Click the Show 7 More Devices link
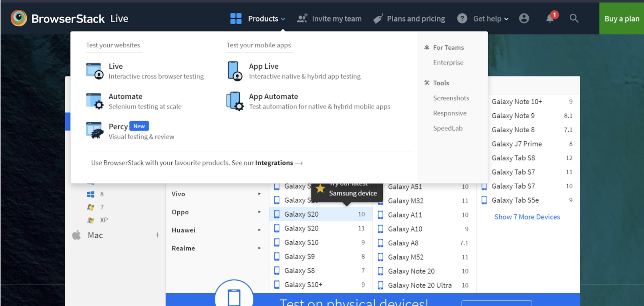The width and height of the screenshot is (644, 306). pos(527,217)
